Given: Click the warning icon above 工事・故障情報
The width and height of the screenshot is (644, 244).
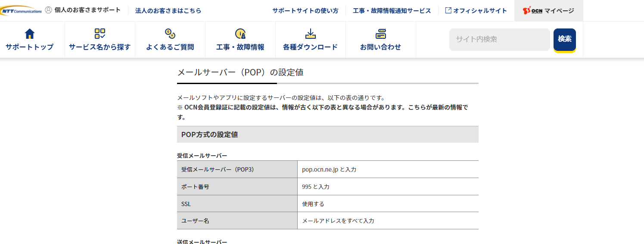Looking at the screenshot, I should (x=240, y=34).
